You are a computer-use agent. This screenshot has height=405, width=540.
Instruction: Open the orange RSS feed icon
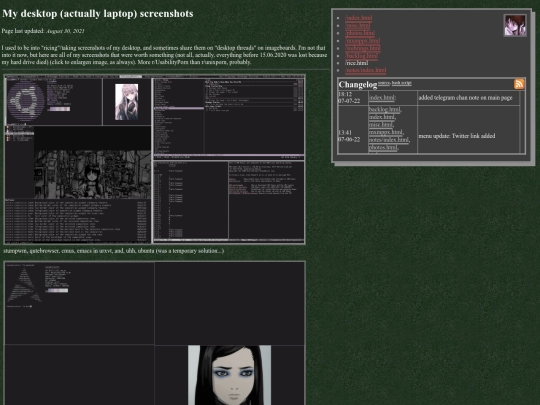(x=519, y=84)
